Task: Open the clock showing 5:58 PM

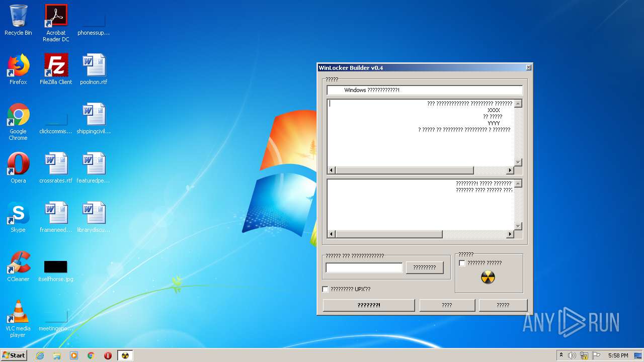Action: (x=618, y=355)
